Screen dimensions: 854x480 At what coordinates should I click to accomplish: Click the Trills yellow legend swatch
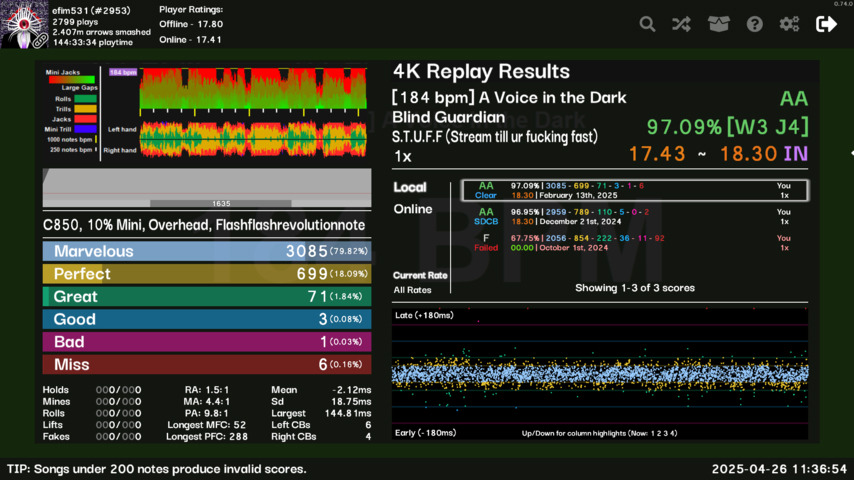tap(85, 109)
